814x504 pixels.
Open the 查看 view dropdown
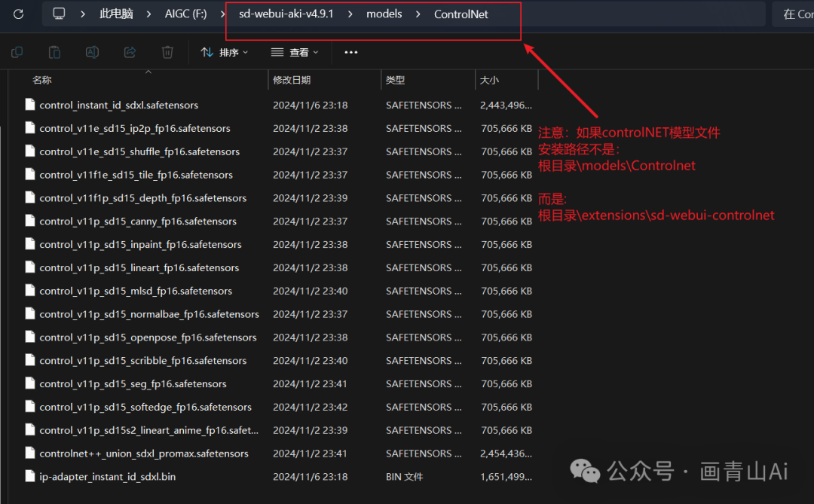[x=295, y=52]
